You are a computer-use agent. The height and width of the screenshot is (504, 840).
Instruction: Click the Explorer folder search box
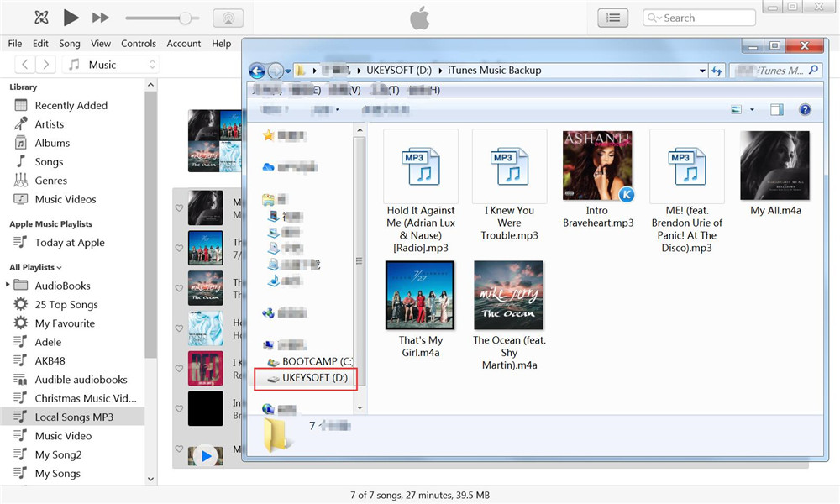tap(775, 71)
